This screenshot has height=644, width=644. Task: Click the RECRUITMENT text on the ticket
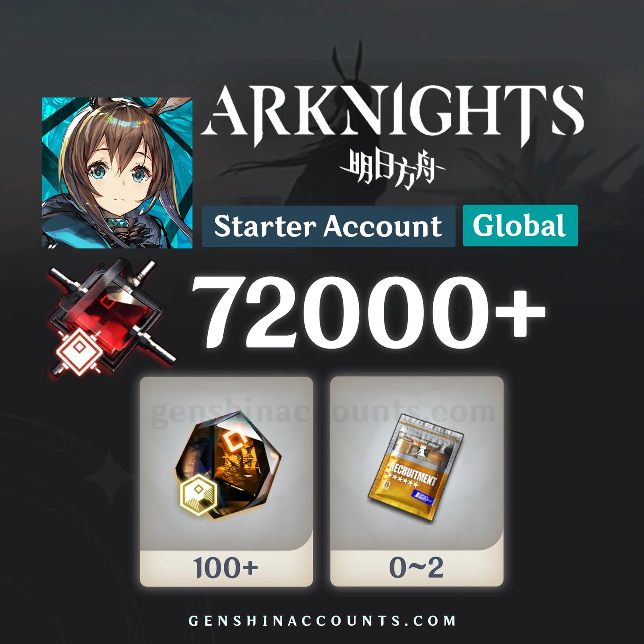413,472
